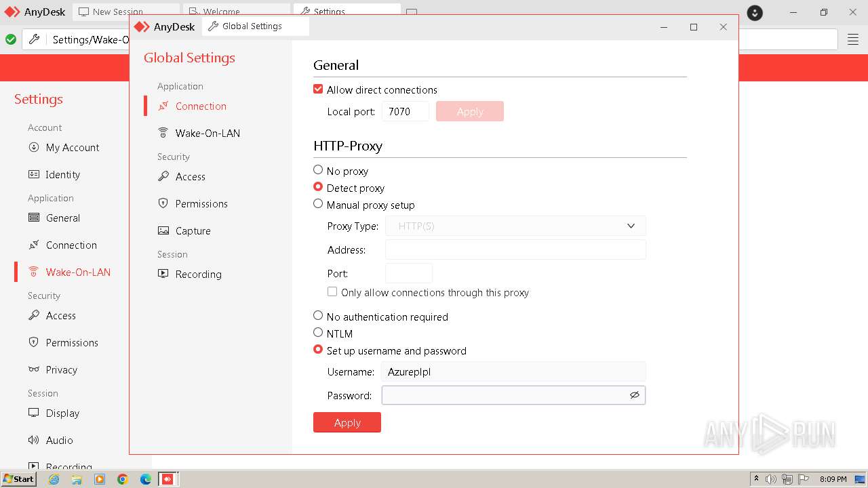Open the Proxy Type dropdown
The width and height of the screenshot is (868, 488).
click(515, 226)
